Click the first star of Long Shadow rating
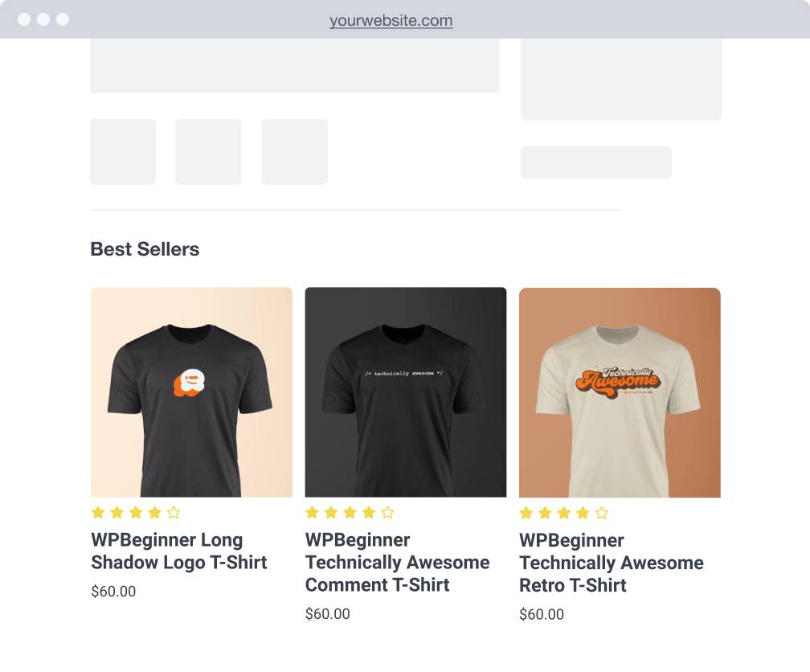Viewport: 810px width, 672px height. 98,512
